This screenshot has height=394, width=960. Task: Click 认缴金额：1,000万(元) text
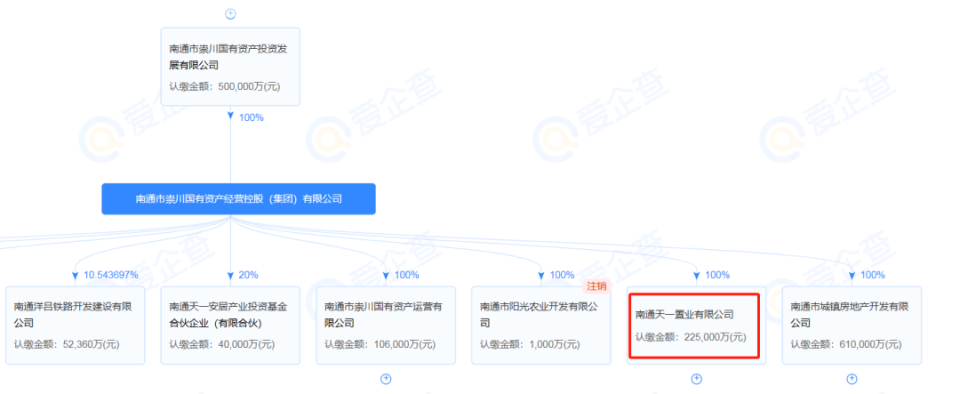530,344
